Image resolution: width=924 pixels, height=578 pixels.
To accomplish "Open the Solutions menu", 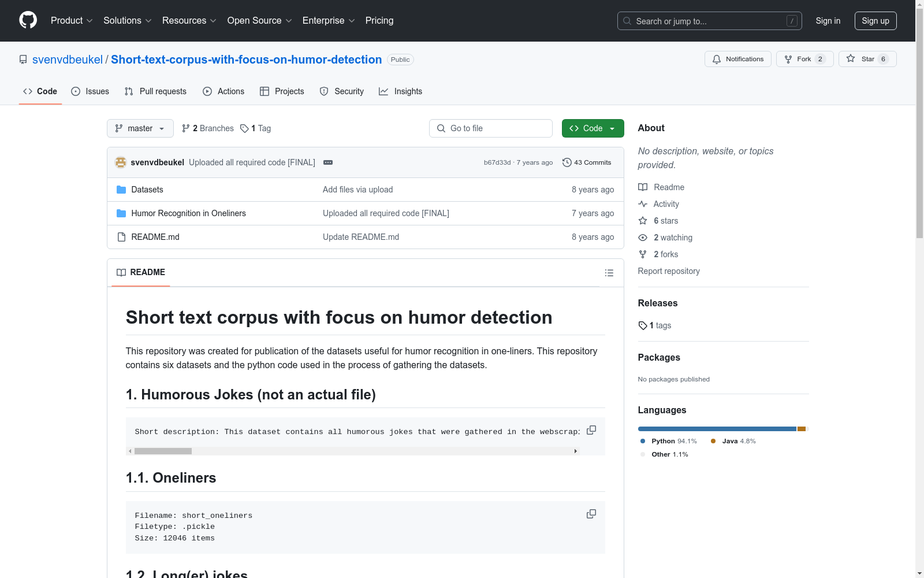I will coord(127,20).
